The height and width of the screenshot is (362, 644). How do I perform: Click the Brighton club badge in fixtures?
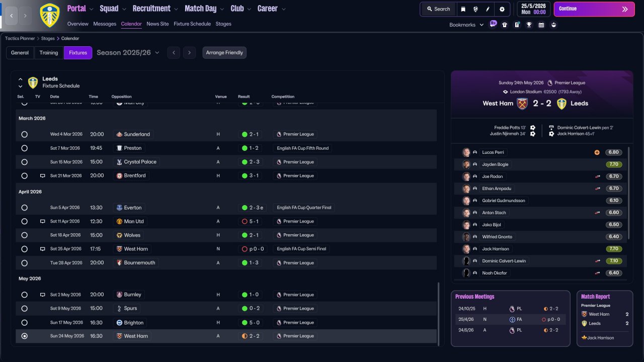(x=119, y=323)
